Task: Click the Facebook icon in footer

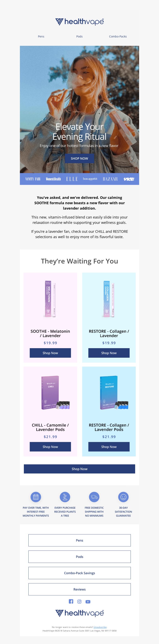Action: tap(71, 601)
